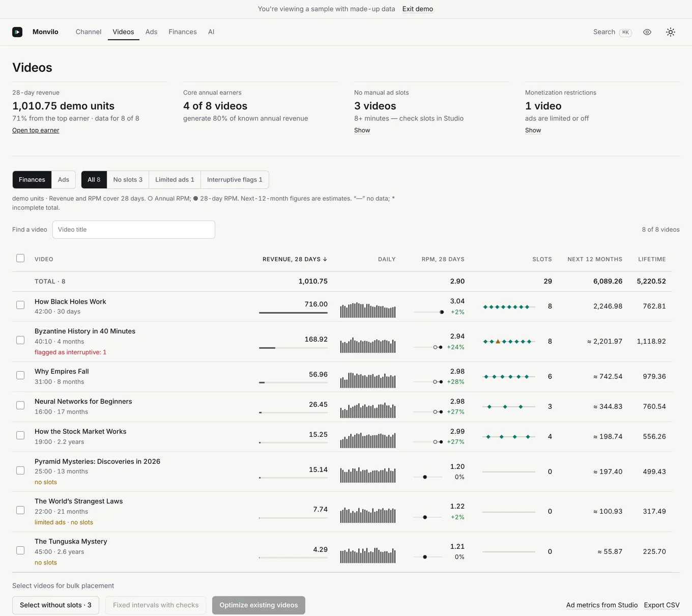Click the Slots column header

coord(542,259)
